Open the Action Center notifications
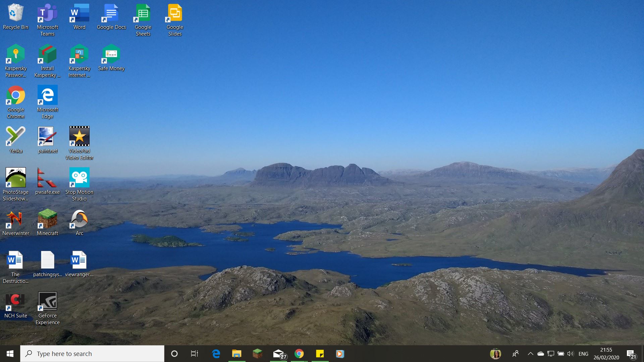The image size is (644, 362). (631, 354)
